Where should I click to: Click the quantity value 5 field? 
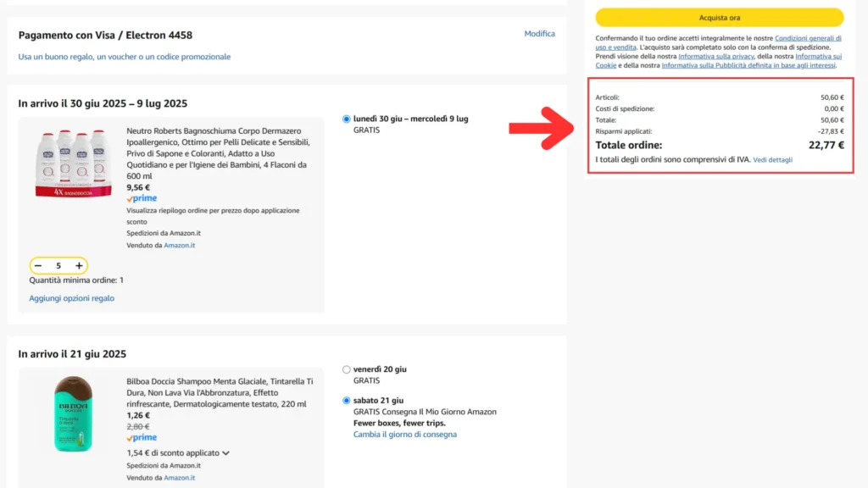(x=58, y=265)
